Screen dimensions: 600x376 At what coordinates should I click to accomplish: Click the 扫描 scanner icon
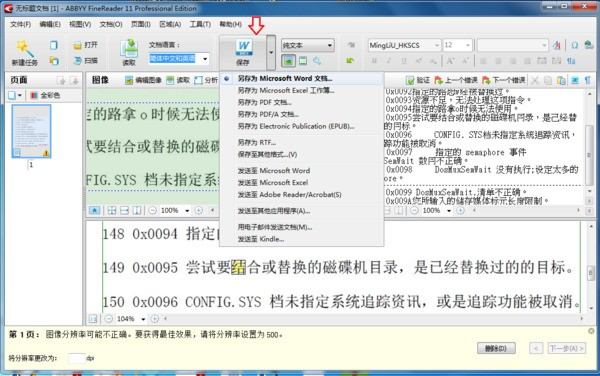78,60
